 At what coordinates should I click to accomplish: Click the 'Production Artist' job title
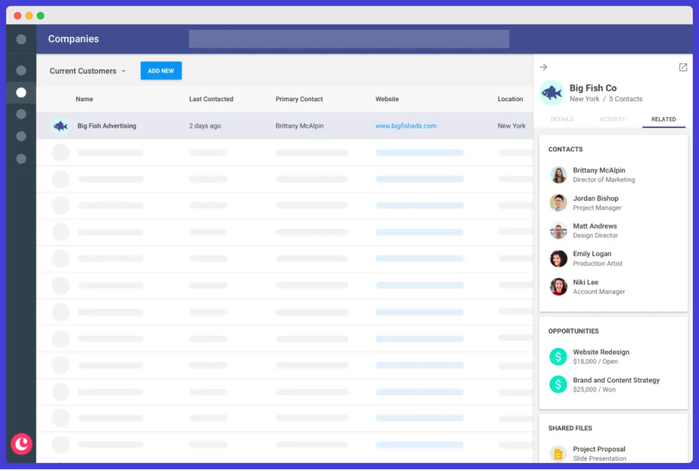point(597,263)
